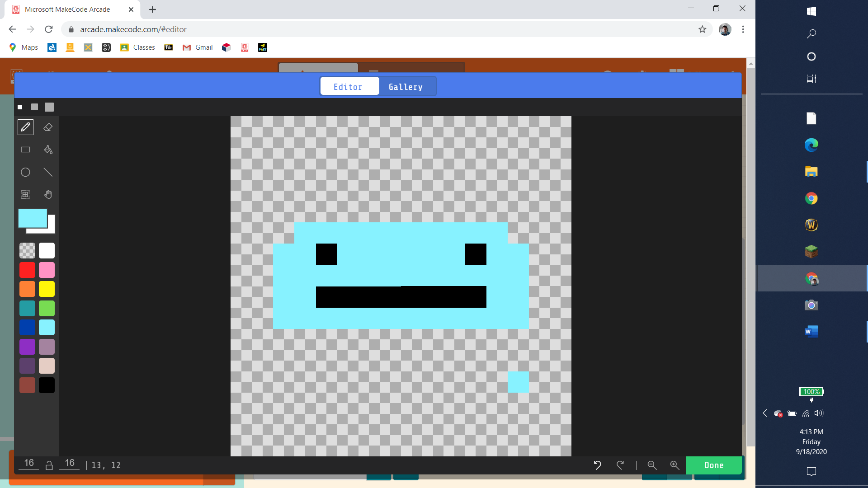Open Microsoft Edge from the taskbar
868x488 pixels.
pyautogui.click(x=811, y=145)
